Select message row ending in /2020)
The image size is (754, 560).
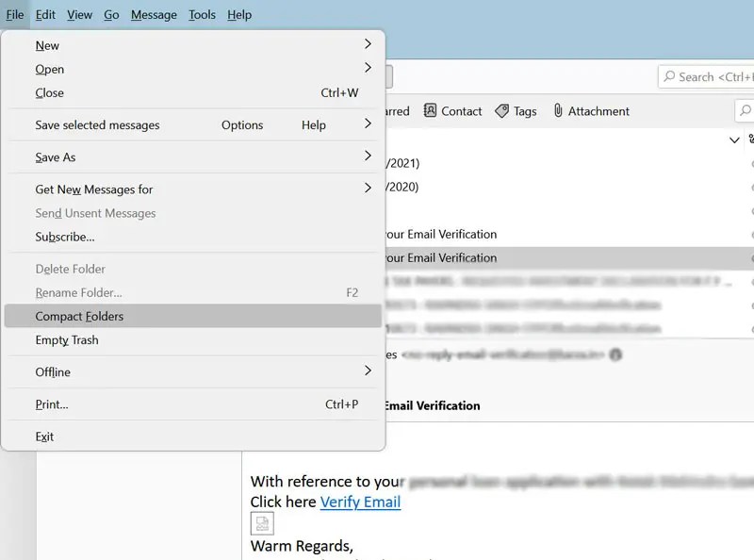click(x=569, y=187)
